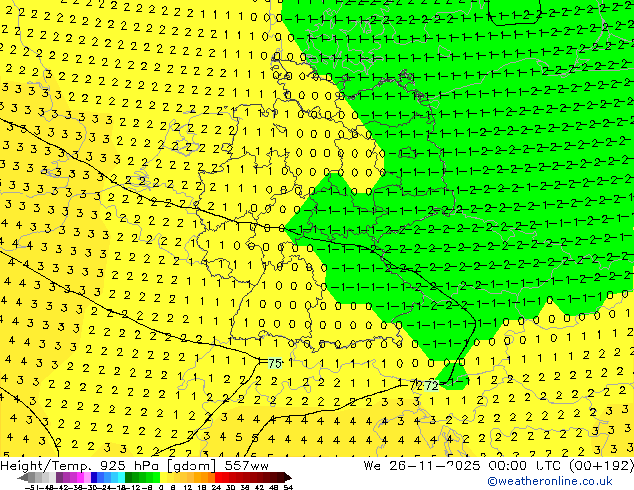Image resolution: width=634 pixels, height=490 pixels.
Task: Select the cyan legend swatch near -18
Action: 121,478
